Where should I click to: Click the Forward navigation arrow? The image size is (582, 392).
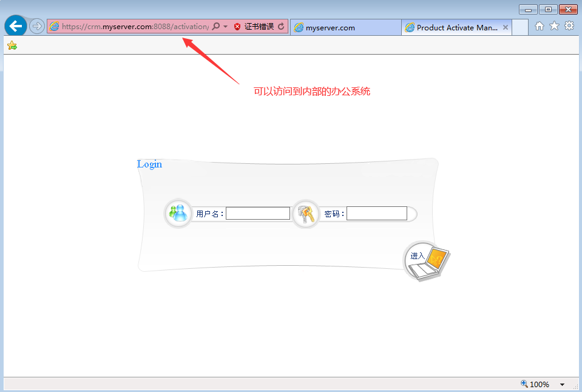tap(37, 26)
